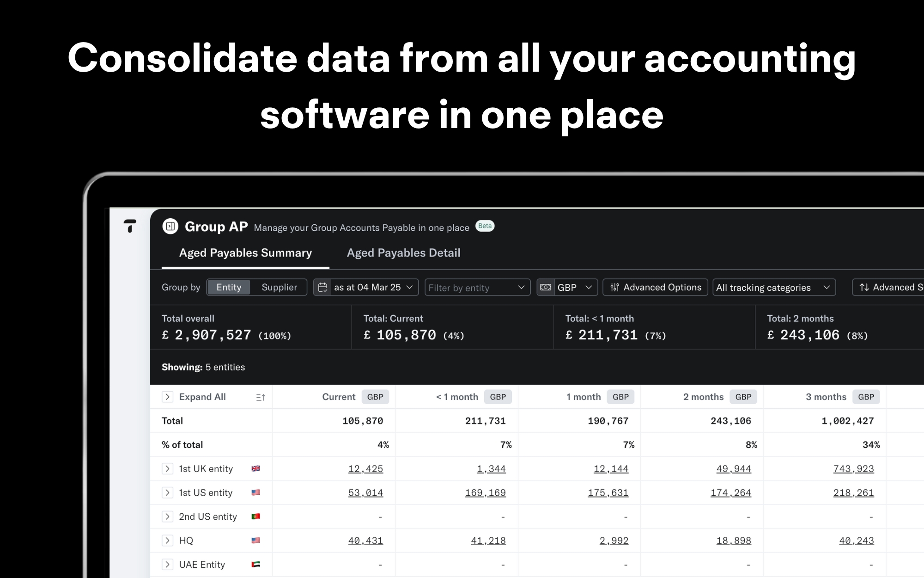This screenshot has width=924, height=578.
Task: Expand the UAE Entity row
Action: click(167, 564)
